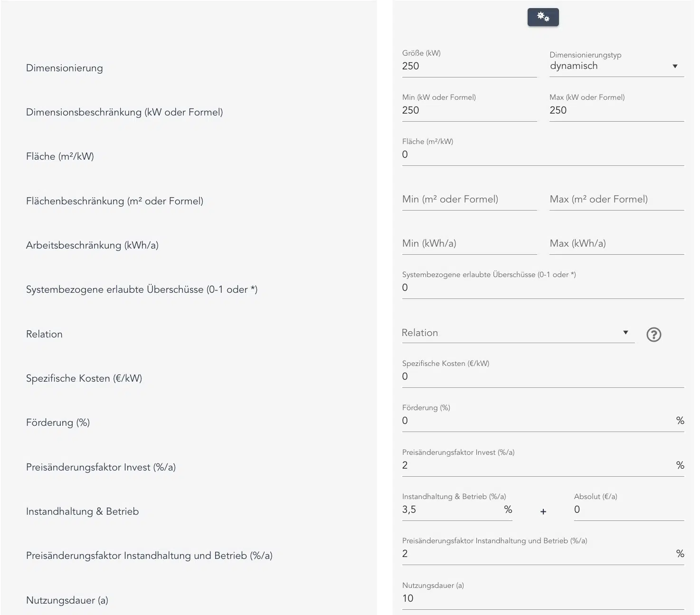Image resolution: width=700 pixels, height=615 pixels.
Task: Expand the Relation dropdown
Action: pyautogui.click(x=518, y=333)
